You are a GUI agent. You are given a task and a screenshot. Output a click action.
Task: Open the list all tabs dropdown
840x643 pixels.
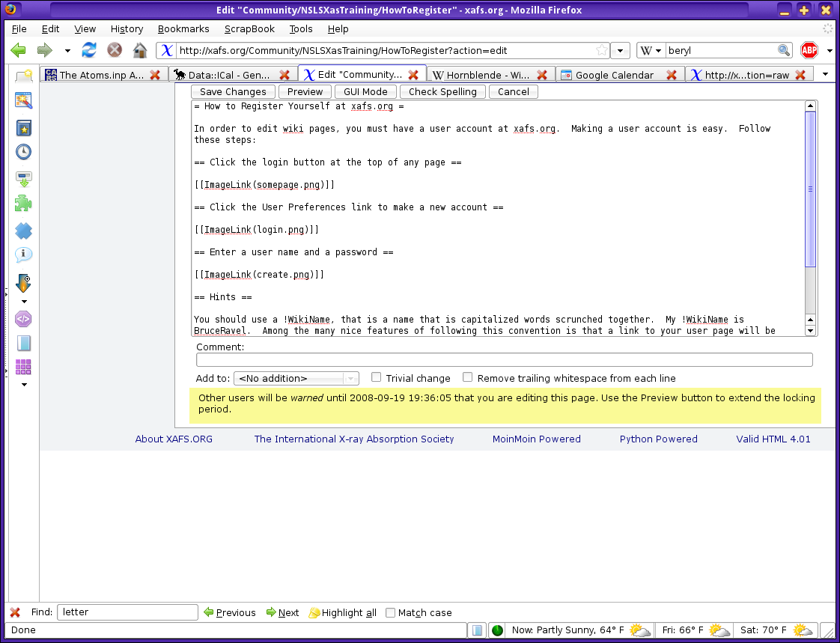(x=825, y=74)
